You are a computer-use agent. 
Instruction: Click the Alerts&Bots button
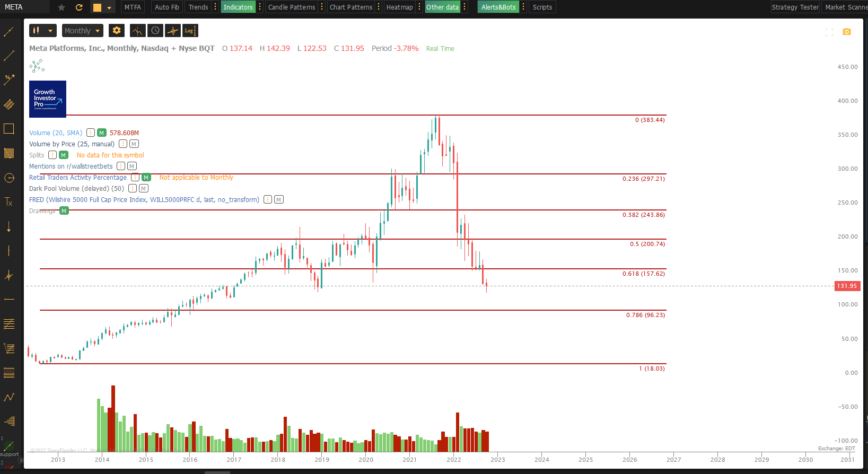click(498, 7)
